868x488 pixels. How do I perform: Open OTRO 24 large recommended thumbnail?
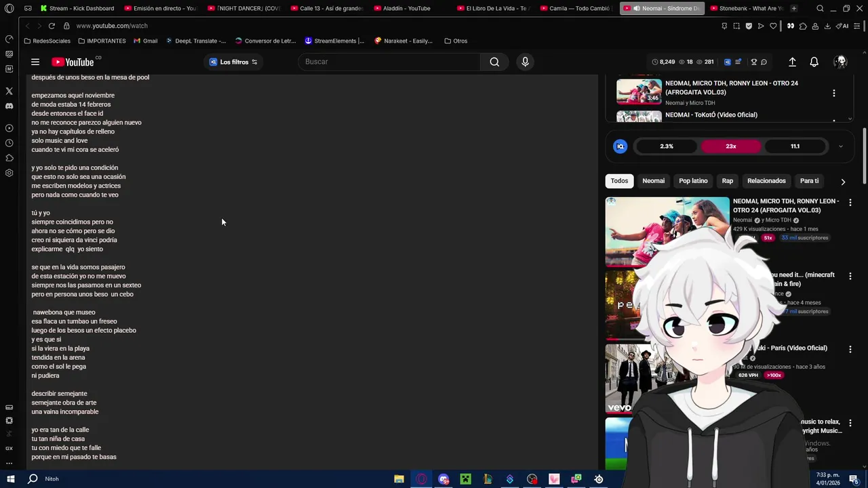coord(667,231)
